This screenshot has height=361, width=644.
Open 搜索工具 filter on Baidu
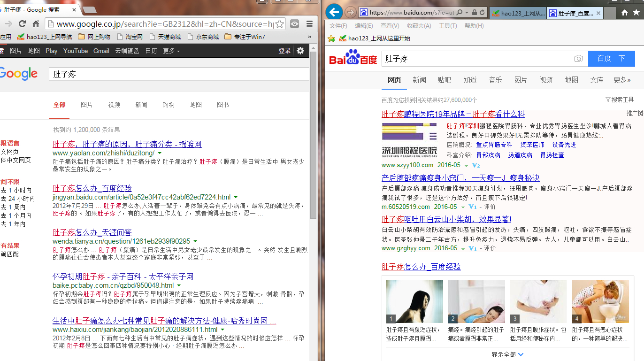pyautogui.click(x=620, y=100)
